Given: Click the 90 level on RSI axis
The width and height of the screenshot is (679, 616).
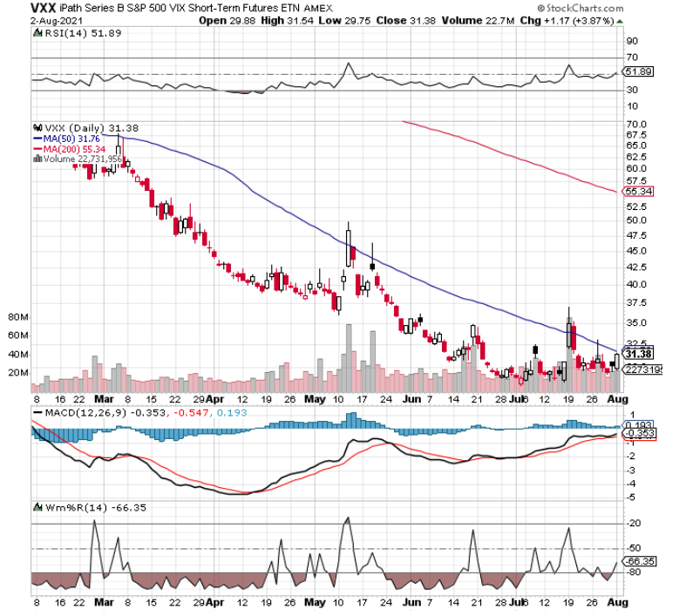Looking at the screenshot, I should tap(632, 41).
